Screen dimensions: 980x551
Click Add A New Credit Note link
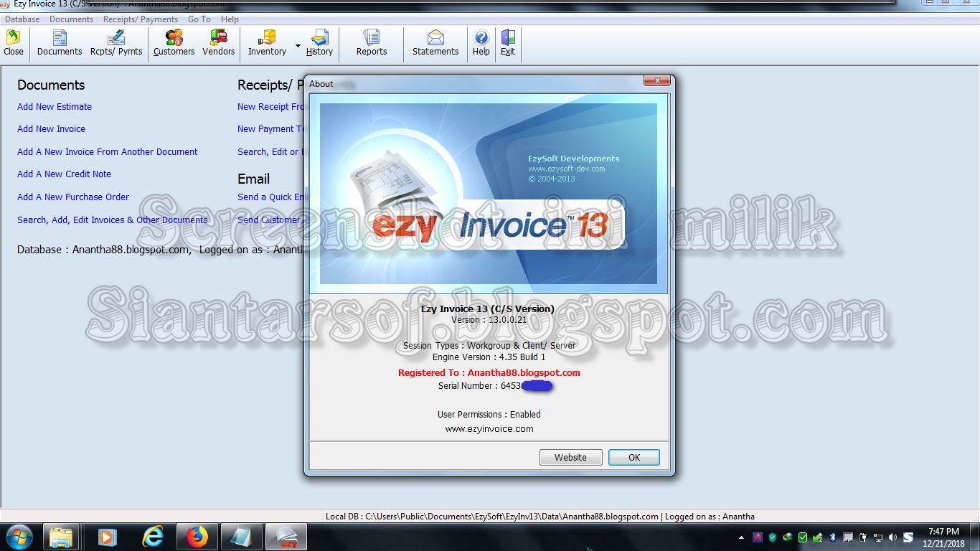[x=64, y=174]
